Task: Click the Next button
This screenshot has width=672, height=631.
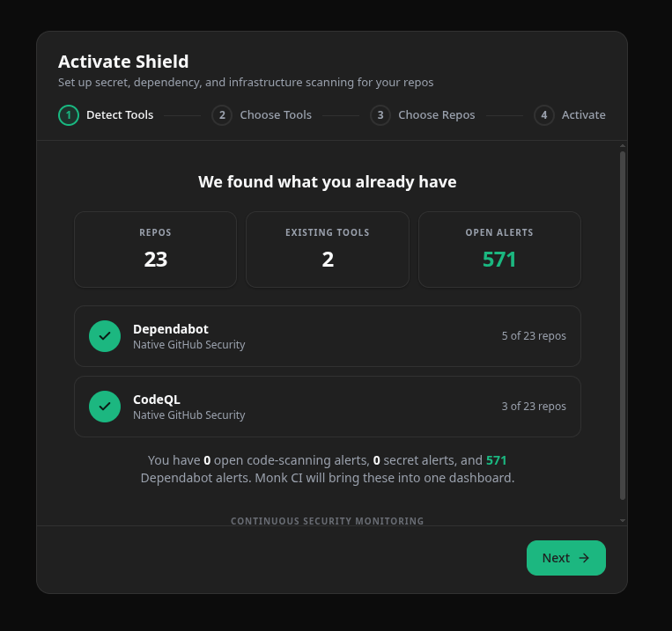Action: tap(565, 558)
